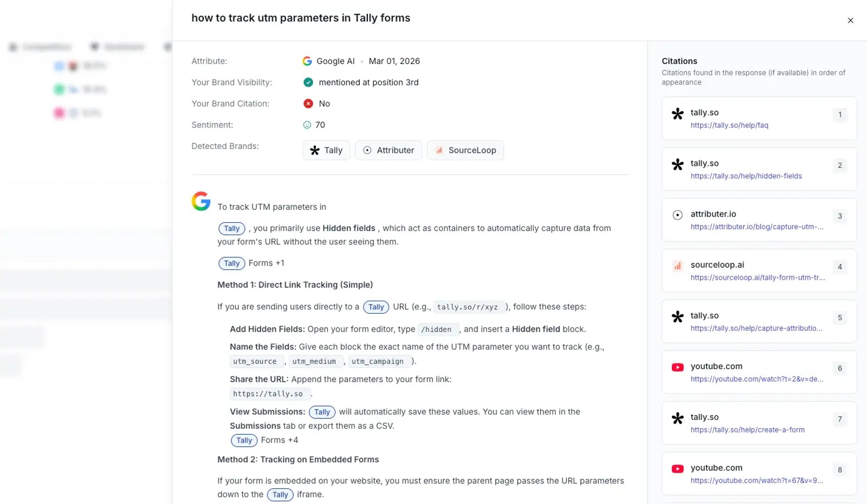Click the inline Tally pill near the iframe mention
This screenshot has width=867, height=504.
pos(280,495)
